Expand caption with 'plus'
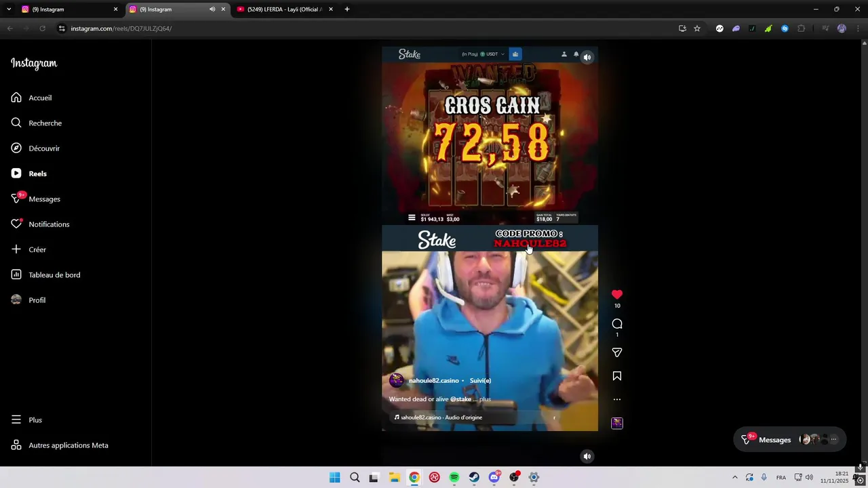 (485, 399)
